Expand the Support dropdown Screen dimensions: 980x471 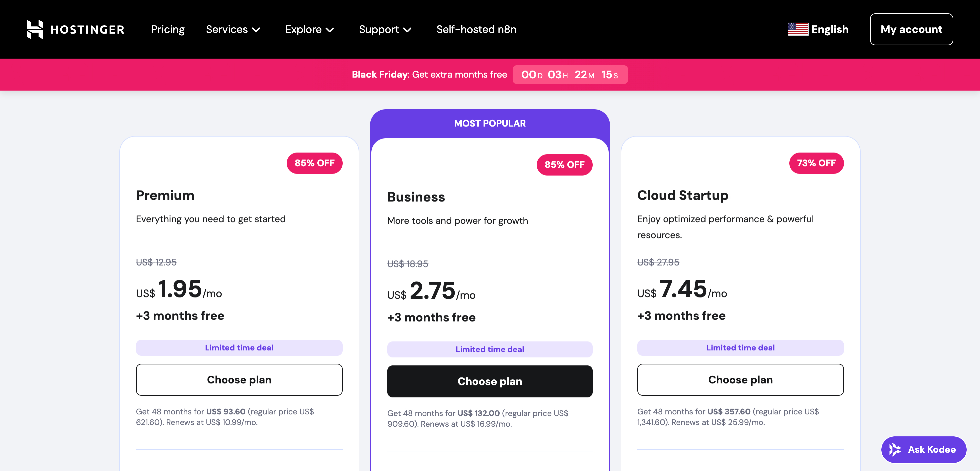(385, 29)
